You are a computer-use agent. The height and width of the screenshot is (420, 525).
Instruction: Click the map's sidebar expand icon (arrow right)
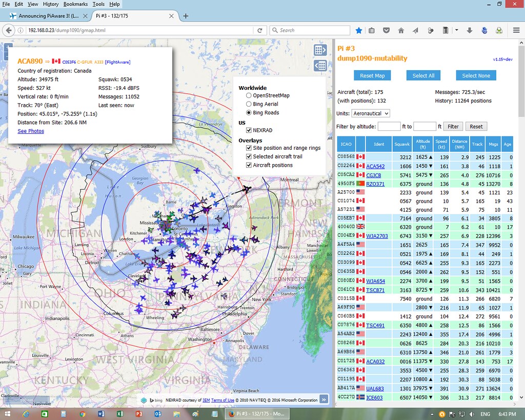(x=320, y=50)
